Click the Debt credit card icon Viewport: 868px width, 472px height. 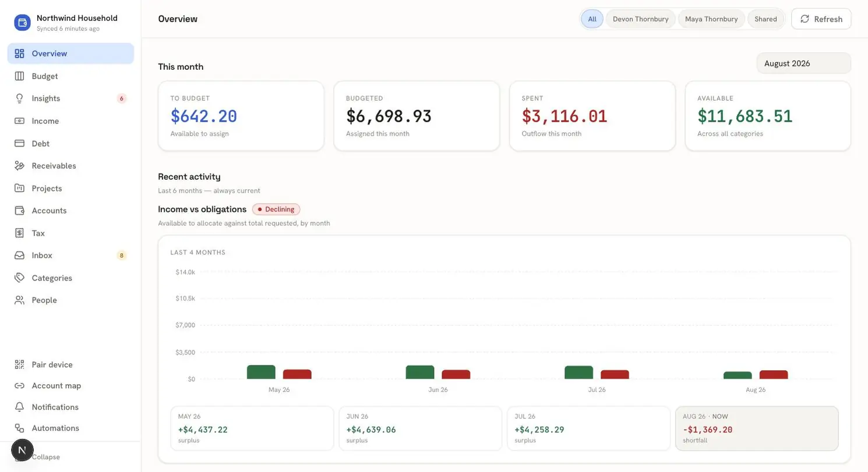pyautogui.click(x=19, y=143)
